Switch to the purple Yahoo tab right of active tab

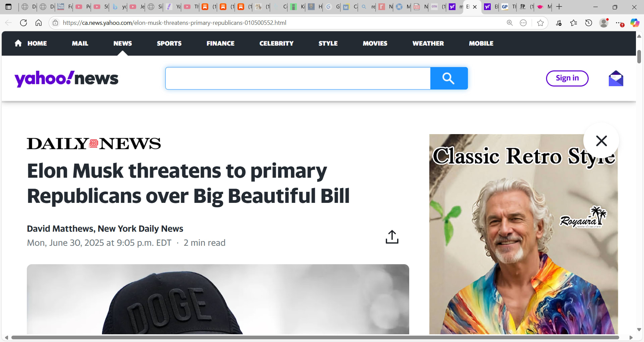pos(490,7)
